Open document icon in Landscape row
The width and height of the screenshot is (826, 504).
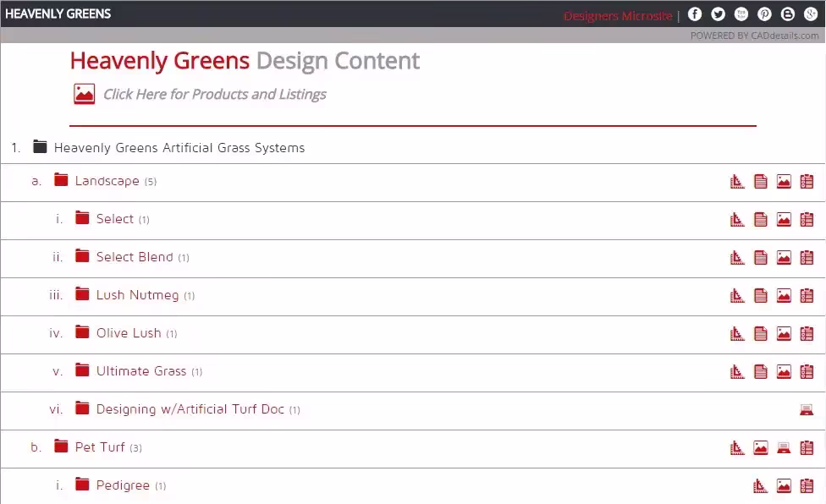[x=760, y=182]
